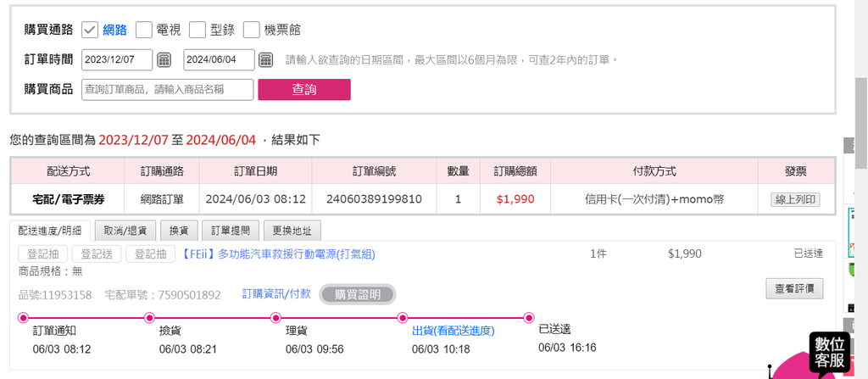
Task: Open the 數位客服 chat support icon
Action: coord(829,352)
